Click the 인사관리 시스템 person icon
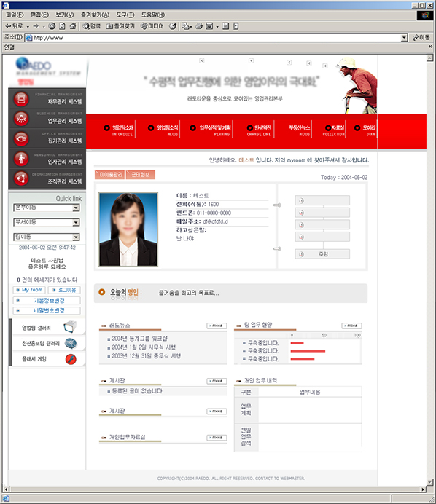This screenshot has height=504, width=436. click(x=21, y=159)
